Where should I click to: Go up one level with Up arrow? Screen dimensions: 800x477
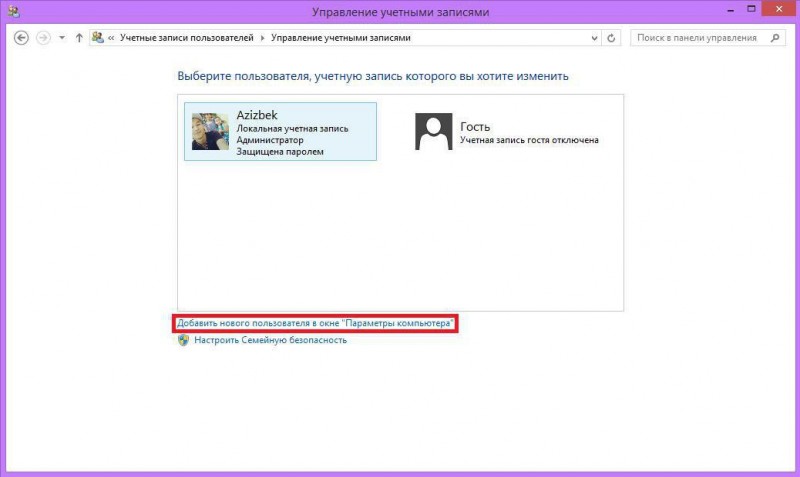[x=79, y=38]
